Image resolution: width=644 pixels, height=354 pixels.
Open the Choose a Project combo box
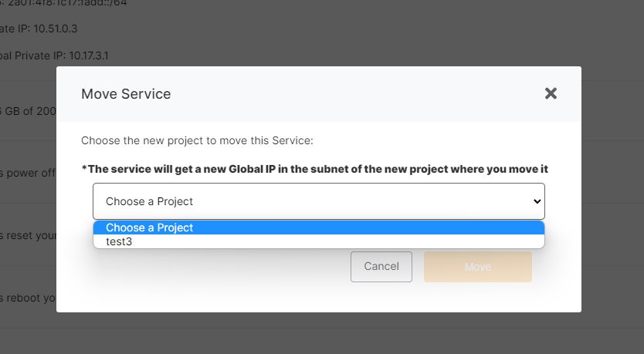tap(309, 201)
